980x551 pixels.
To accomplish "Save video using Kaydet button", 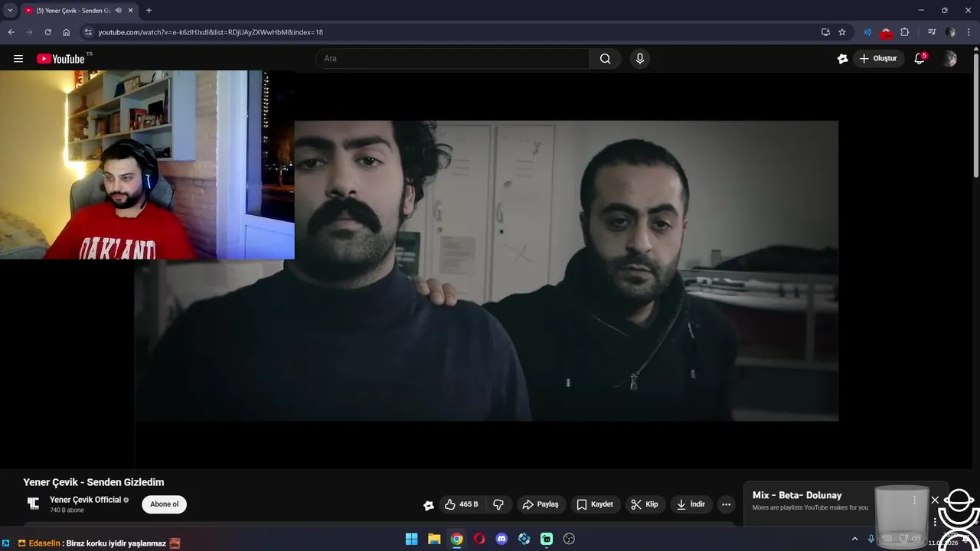I will pos(595,504).
